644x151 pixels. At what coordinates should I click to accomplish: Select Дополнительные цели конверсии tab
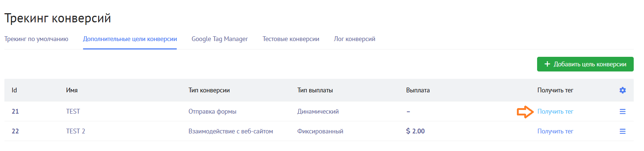pyautogui.click(x=130, y=39)
